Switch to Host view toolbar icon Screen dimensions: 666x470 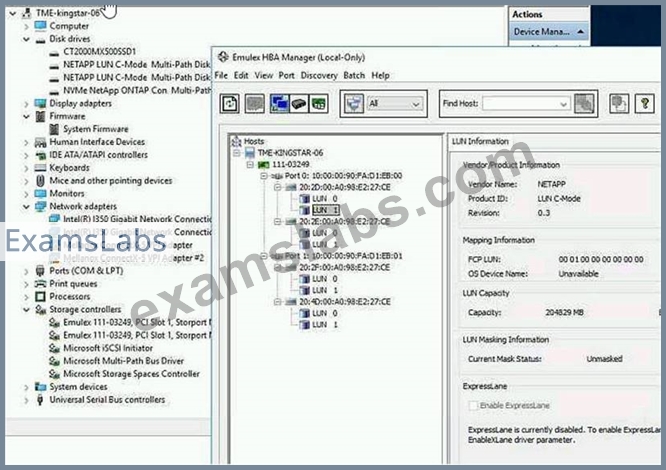pyautogui.click(x=279, y=104)
